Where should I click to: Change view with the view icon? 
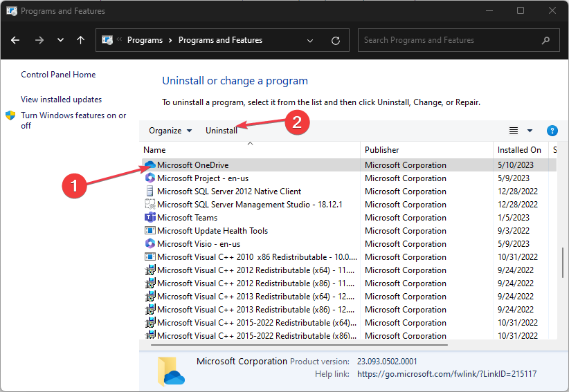pos(513,131)
